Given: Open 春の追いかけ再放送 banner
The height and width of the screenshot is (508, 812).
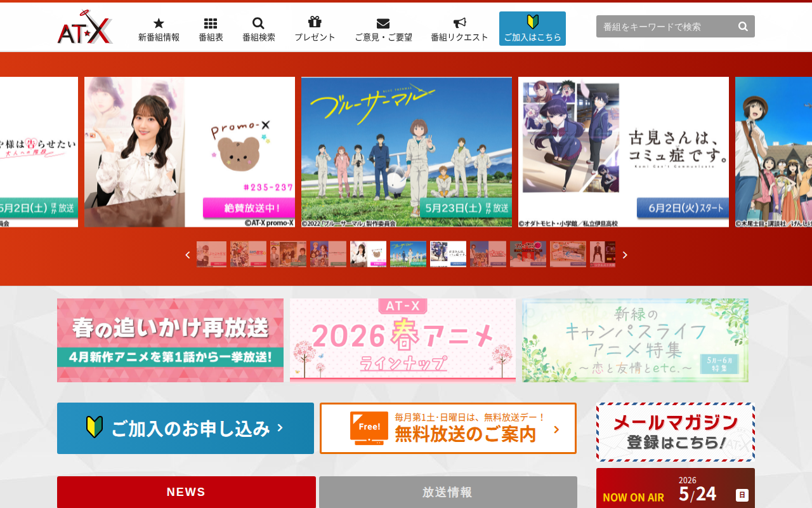Looking at the screenshot, I should click(x=170, y=340).
